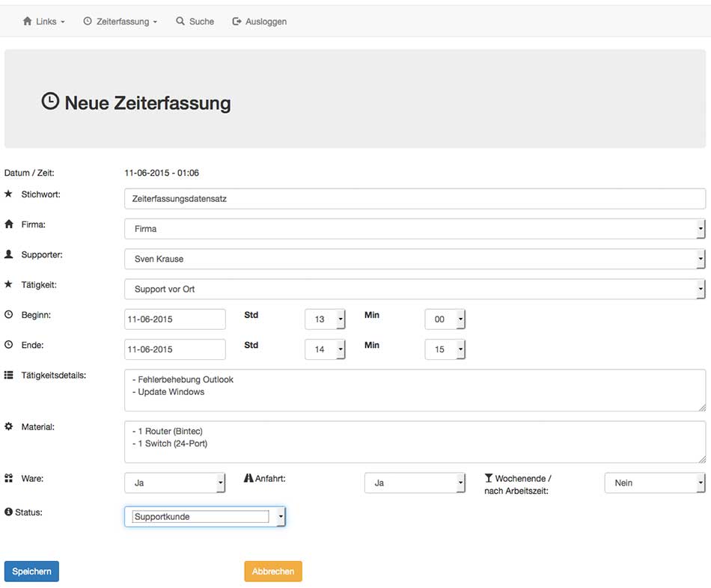This screenshot has width=711, height=588.
Task: Open the Supporter dropdown showing Sven Krause
Action: click(x=415, y=259)
